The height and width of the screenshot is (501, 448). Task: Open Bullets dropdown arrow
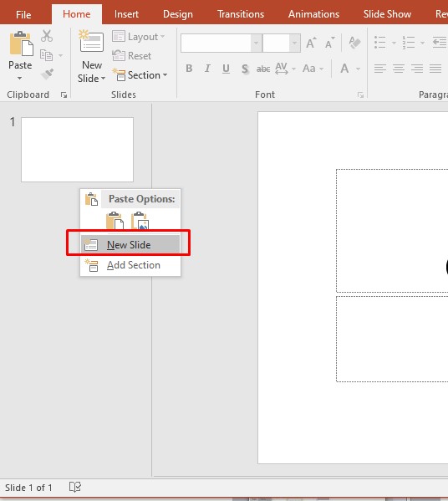pos(394,43)
